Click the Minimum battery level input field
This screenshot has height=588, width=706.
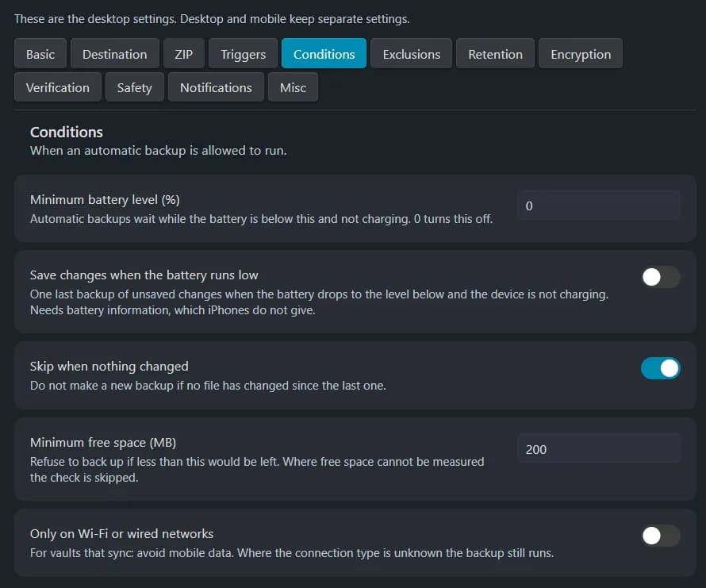(599, 206)
